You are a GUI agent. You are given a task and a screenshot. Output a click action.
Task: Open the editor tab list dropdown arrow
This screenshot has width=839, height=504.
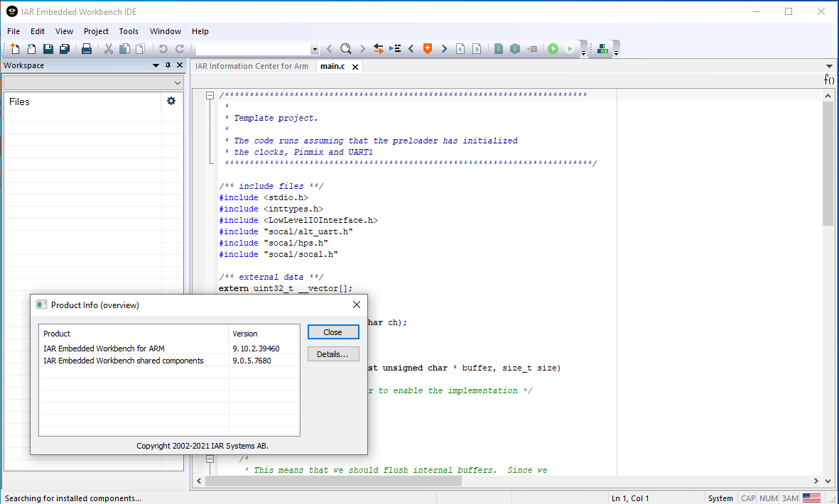tap(830, 66)
